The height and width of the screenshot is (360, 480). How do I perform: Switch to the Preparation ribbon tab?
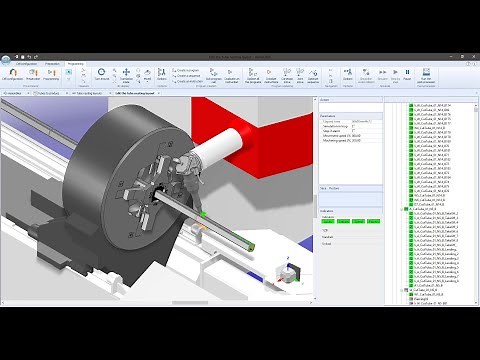(52, 64)
